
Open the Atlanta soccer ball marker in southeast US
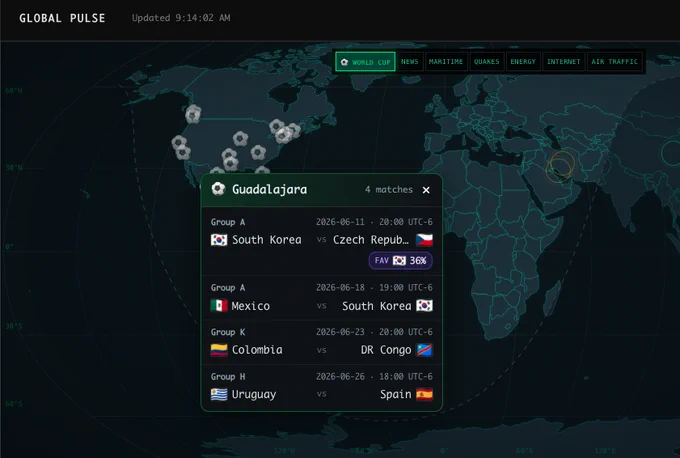click(x=258, y=152)
